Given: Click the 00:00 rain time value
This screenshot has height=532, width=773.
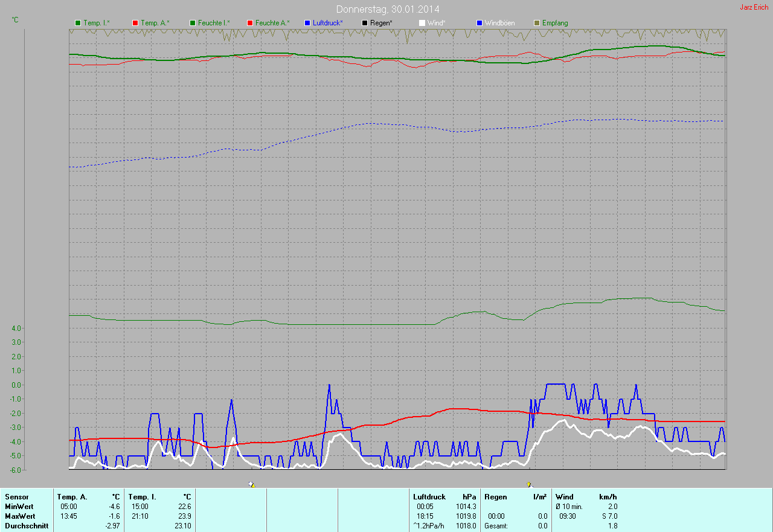Looking at the screenshot, I should [496, 516].
